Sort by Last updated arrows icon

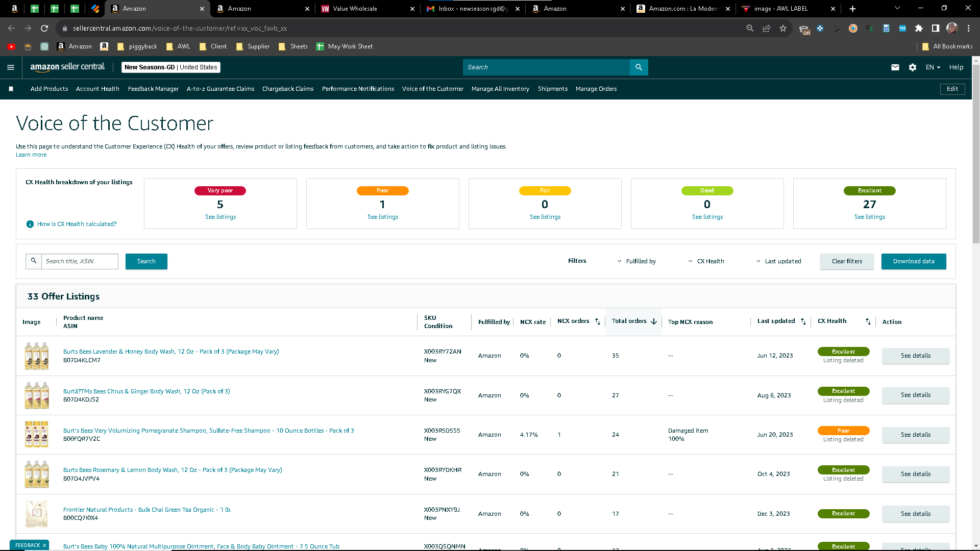[x=803, y=321]
